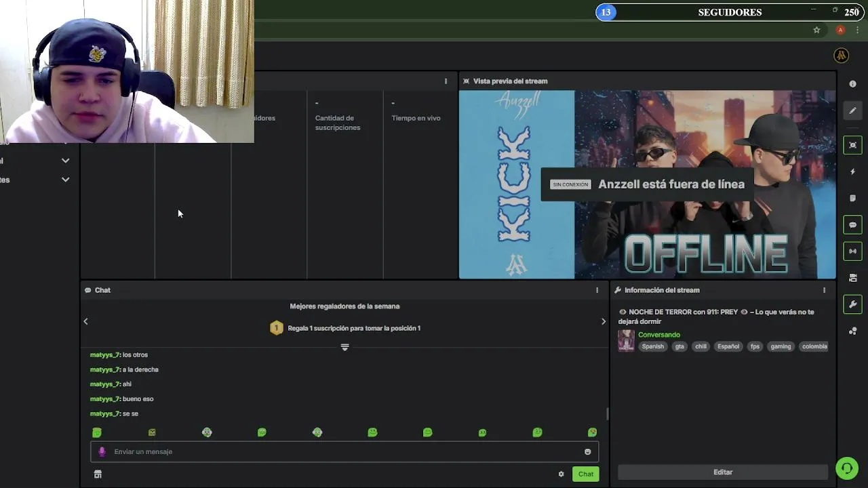
Task: Click the offline stream preview image
Action: pyautogui.click(x=648, y=184)
